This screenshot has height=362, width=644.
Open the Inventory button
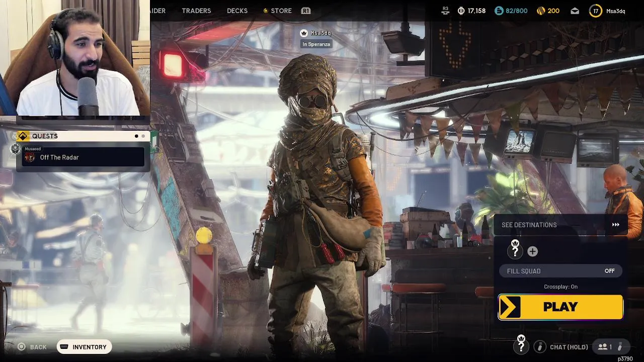(x=84, y=347)
